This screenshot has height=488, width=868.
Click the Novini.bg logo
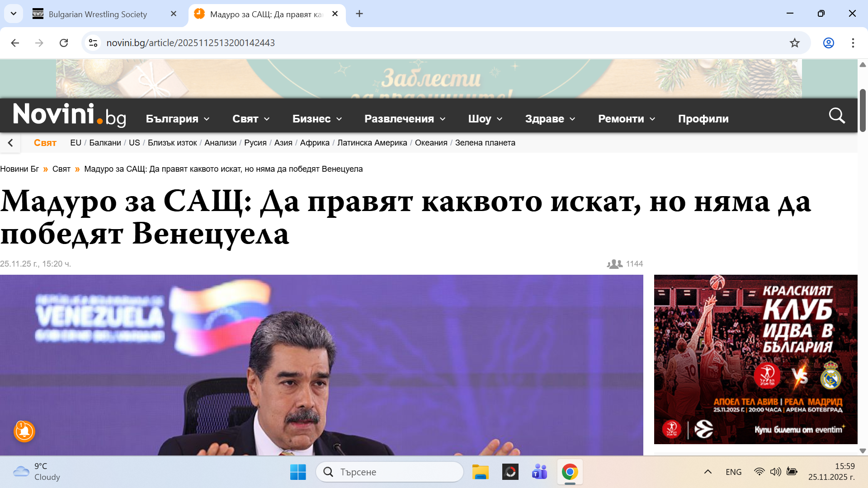(69, 115)
